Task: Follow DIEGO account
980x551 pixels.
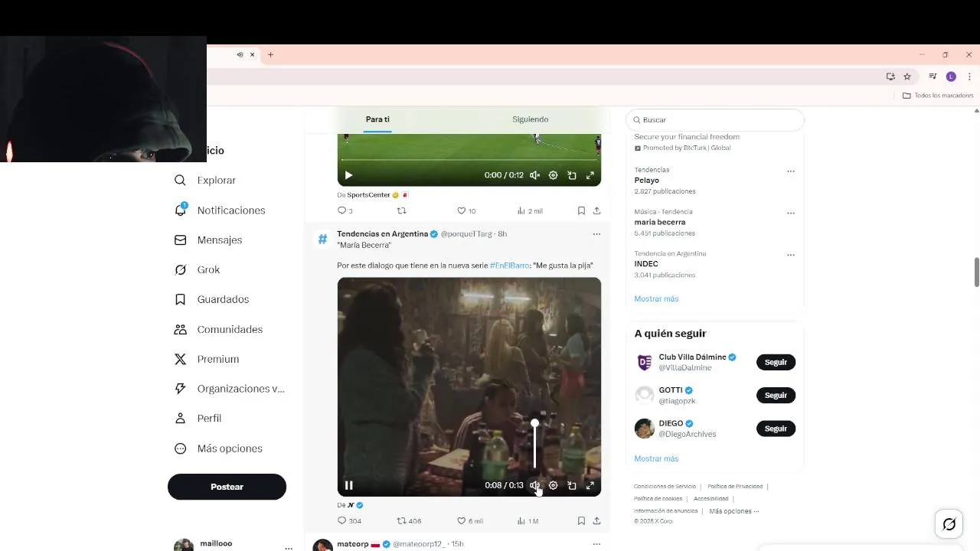Action: pyautogui.click(x=776, y=429)
